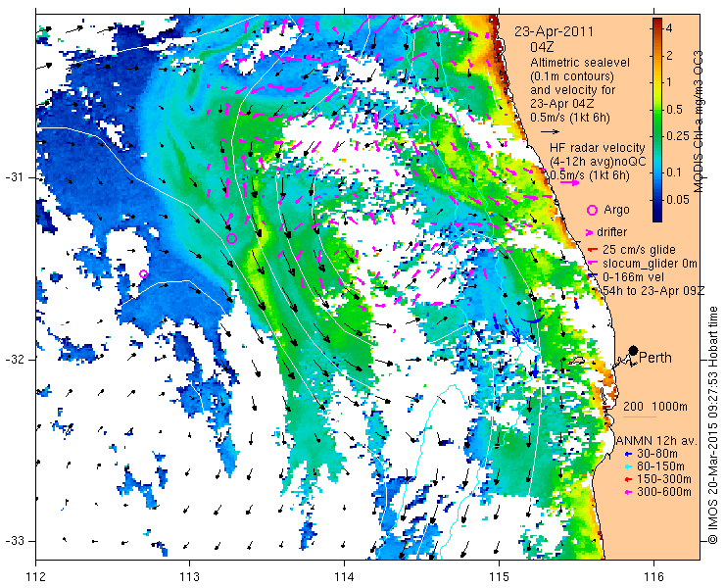Click the red 25 cm/s glide marker symbol

(x=592, y=250)
